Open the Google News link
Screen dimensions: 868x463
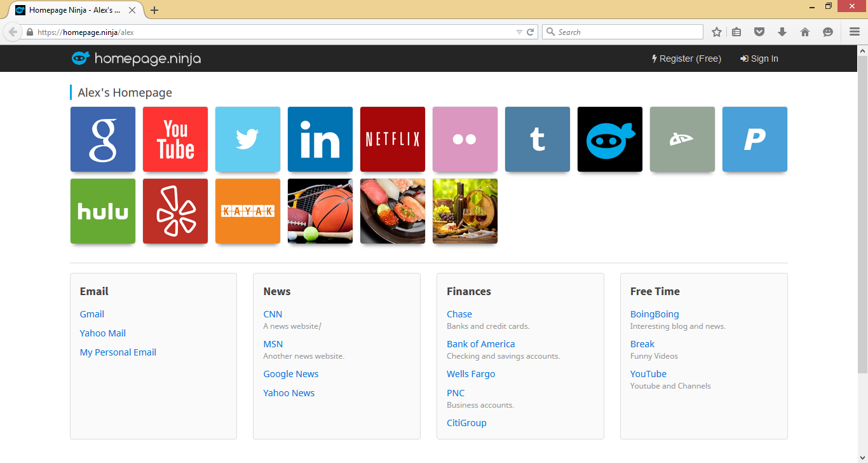click(x=291, y=374)
